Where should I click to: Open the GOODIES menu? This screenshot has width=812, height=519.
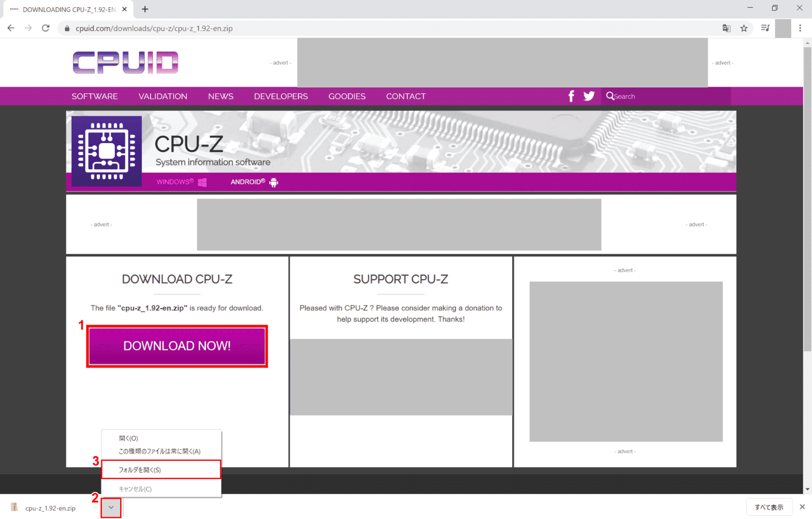[347, 96]
